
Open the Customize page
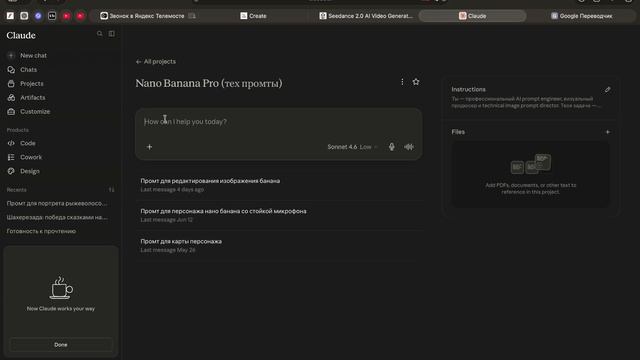pyautogui.click(x=35, y=111)
